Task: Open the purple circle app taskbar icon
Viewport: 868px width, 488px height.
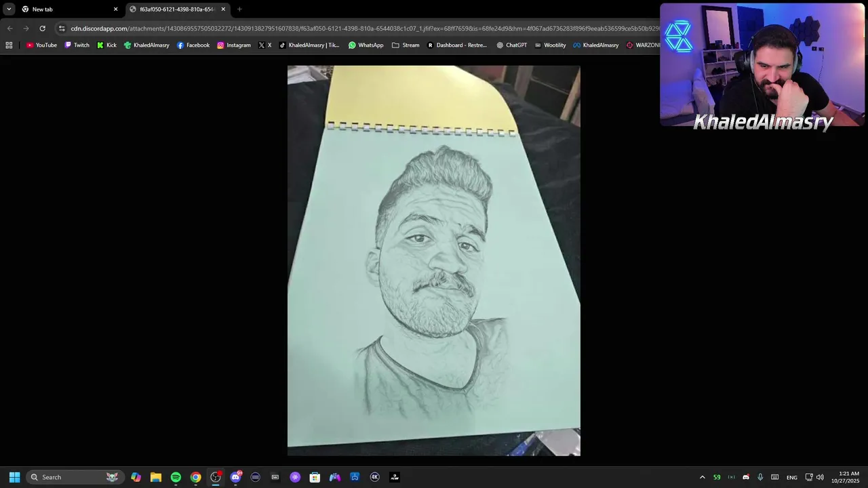Action: [x=295, y=477]
